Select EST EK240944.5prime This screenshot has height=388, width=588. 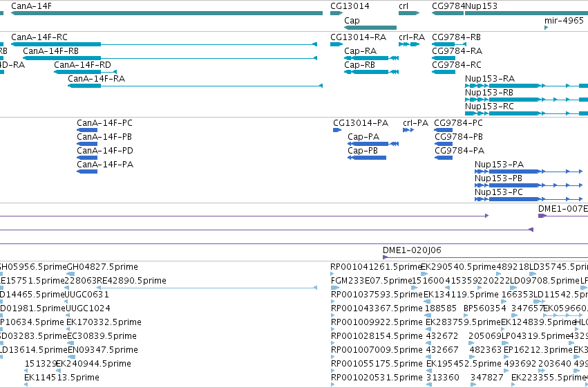pos(58,371)
